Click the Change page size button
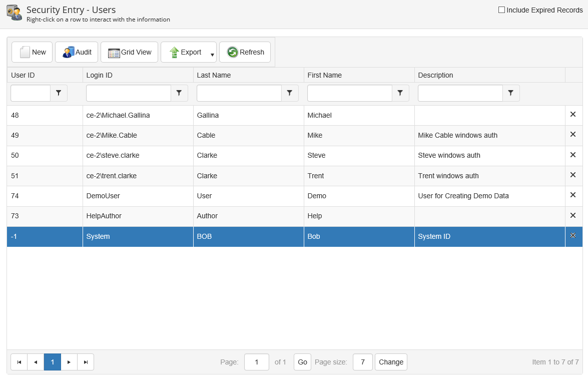Image resolution: width=588 pixels, height=377 pixels. pyautogui.click(x=391, y=362)
